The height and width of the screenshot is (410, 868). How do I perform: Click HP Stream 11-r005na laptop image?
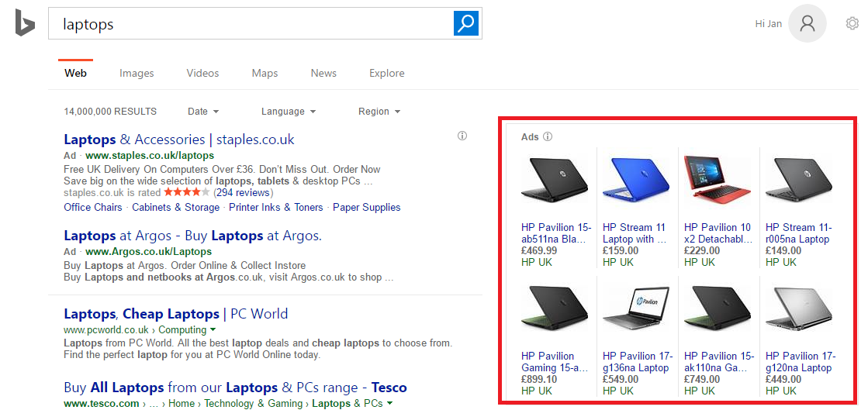800,180
